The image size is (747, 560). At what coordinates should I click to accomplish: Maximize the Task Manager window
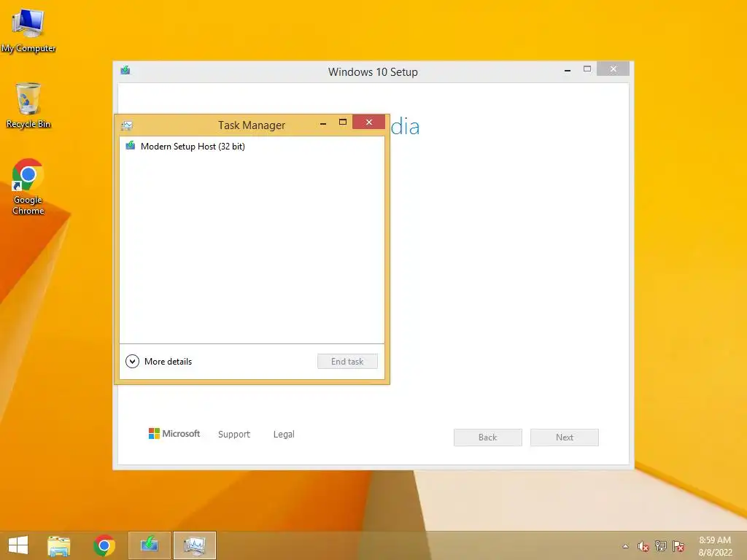click(343, 122)
